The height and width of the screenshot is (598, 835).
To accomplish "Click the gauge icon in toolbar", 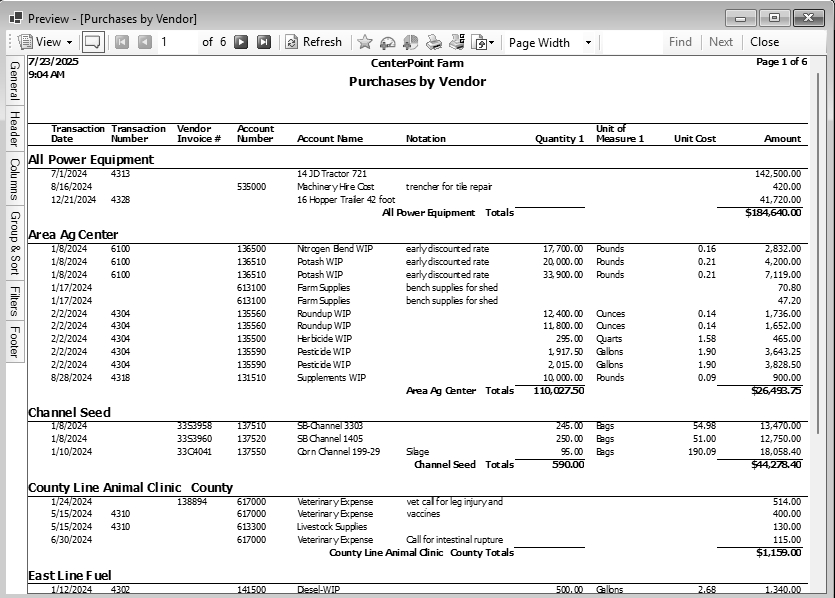I will tap(387, 42).
